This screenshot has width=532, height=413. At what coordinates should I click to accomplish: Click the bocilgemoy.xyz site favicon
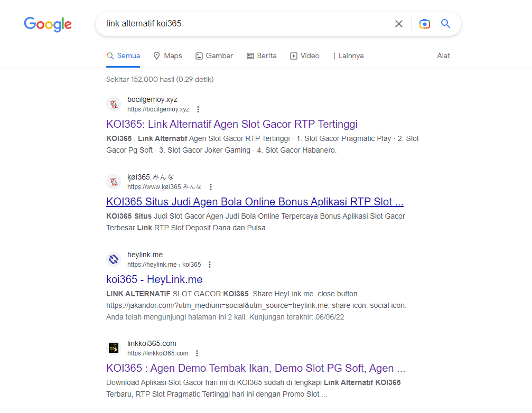click(x=114, y=104)
